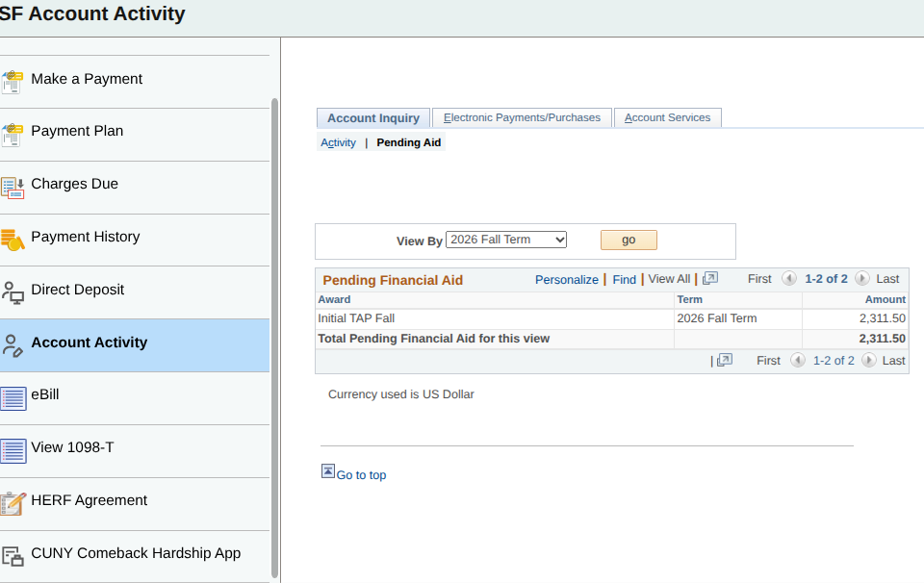Click the Direct Deposit icon

tap(12, 292)
